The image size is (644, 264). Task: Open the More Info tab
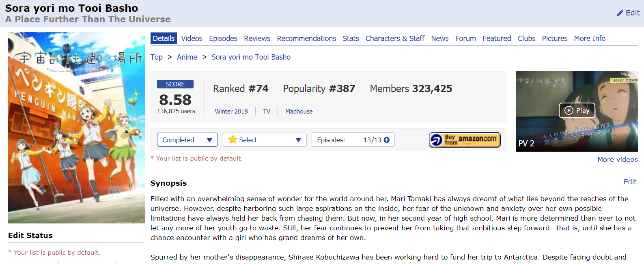pos(589,39)
